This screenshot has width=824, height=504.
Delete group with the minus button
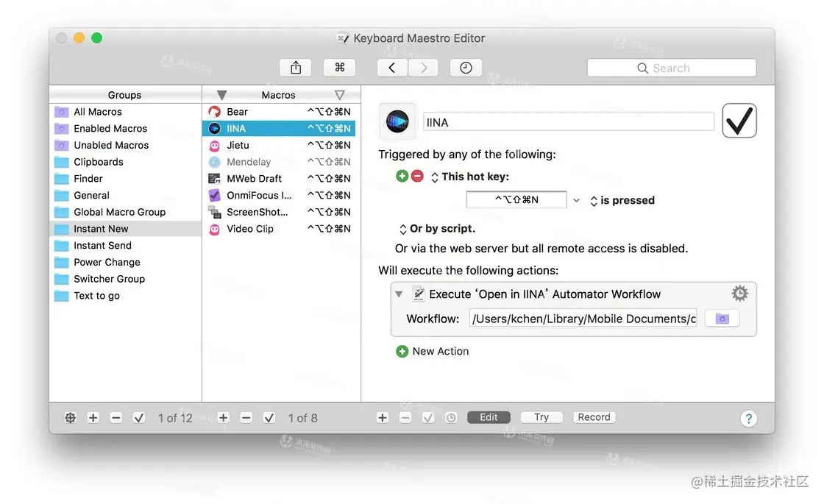[116, 418]
